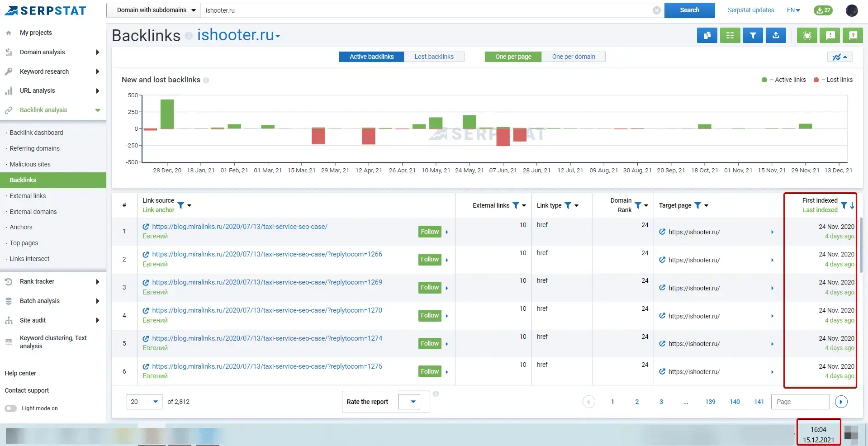Sort by First indexed arrow
868x446 pixels.
click(852, 205)
